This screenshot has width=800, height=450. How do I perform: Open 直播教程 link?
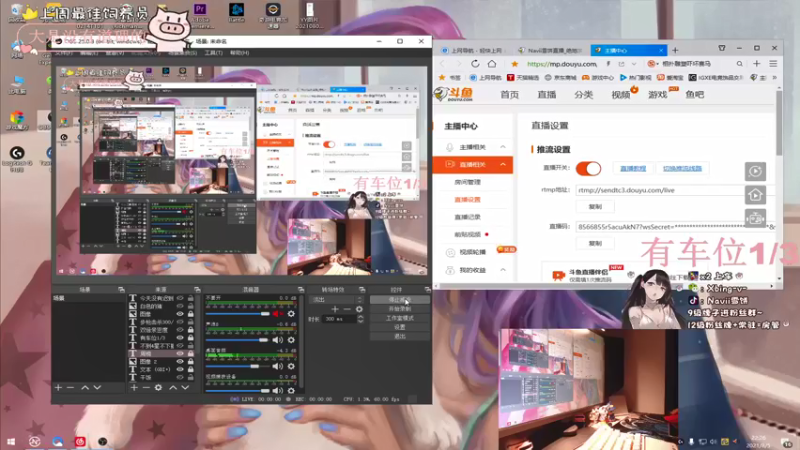pos(633,168)
